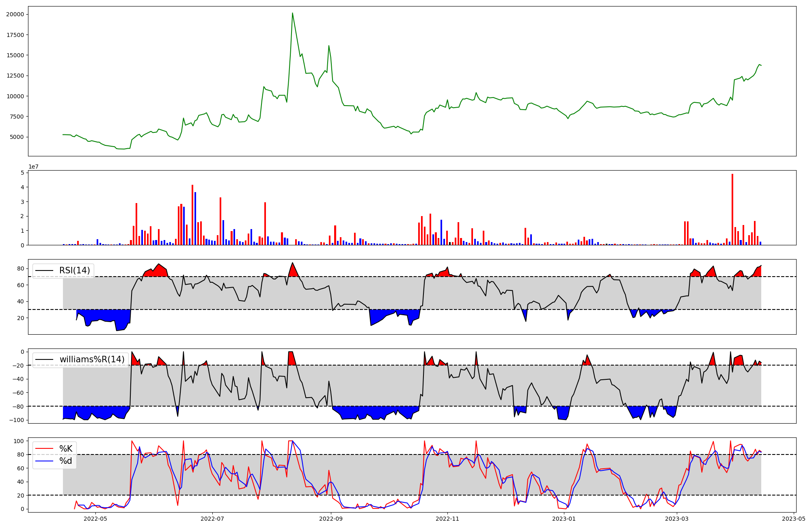Click the 2022-05 x-axis date label
The height and width of the screenshot is (528, 812).
(95, 519)
